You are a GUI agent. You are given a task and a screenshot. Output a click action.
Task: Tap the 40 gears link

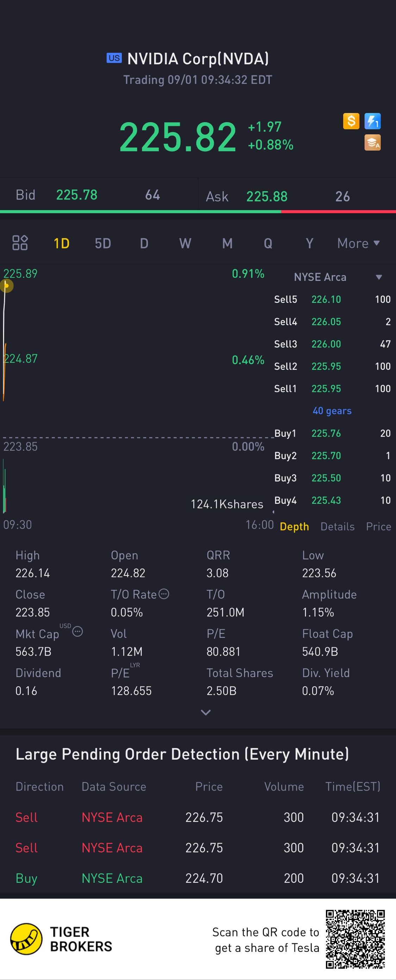[x=332, y=411]
